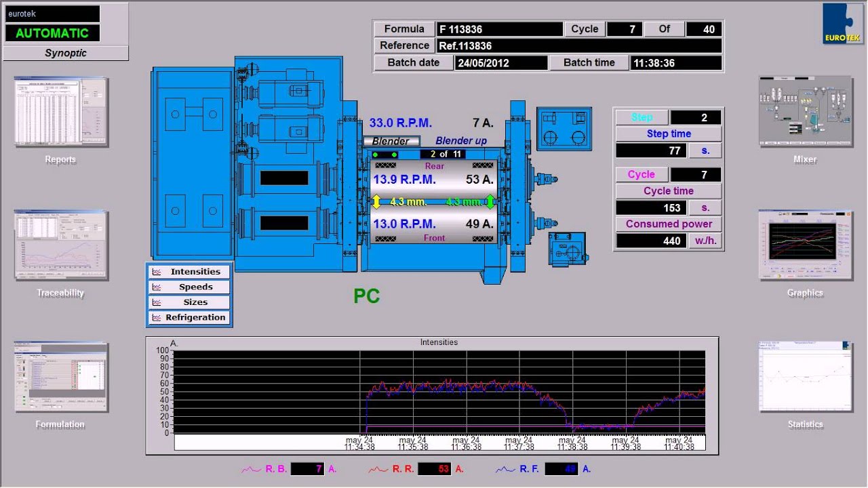Click the Consumed power value 440
The width and height of the screenshot is (868, 488).
(x=651, y=241)
